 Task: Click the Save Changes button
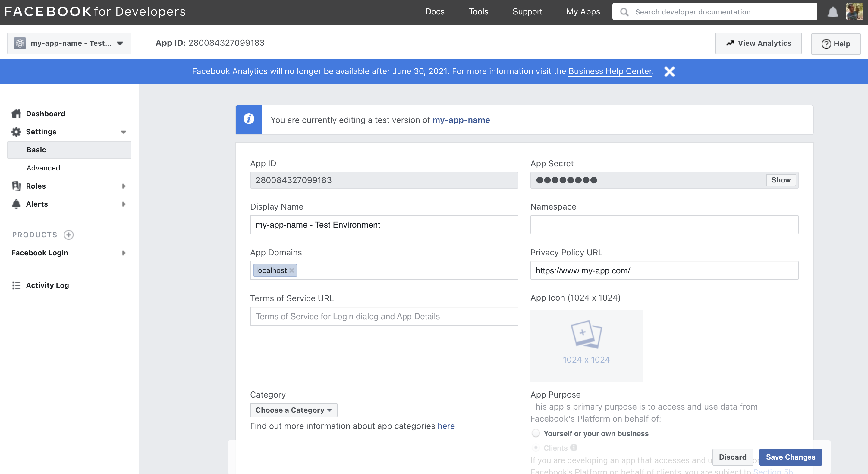pyautogui.click(x=790, y=457)
